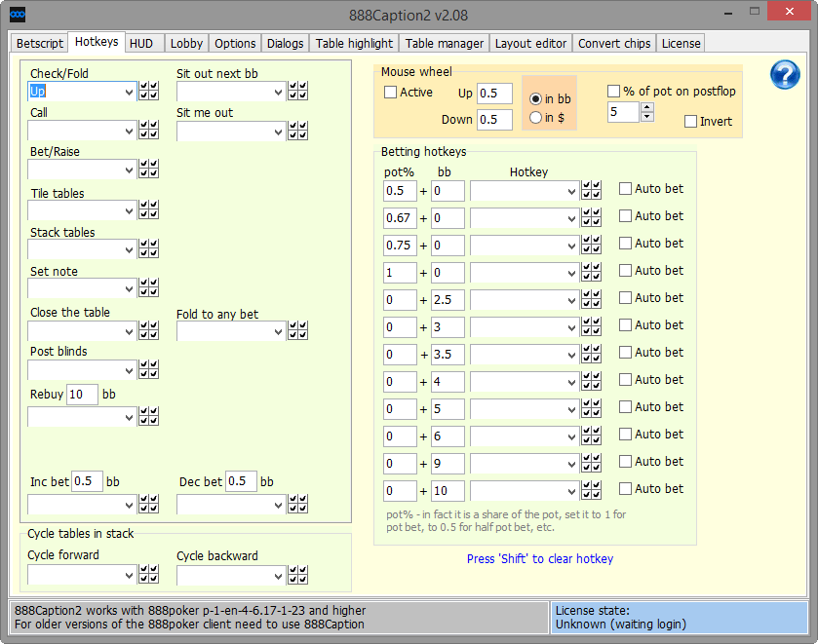Select the 'in $' radio button

535,118
